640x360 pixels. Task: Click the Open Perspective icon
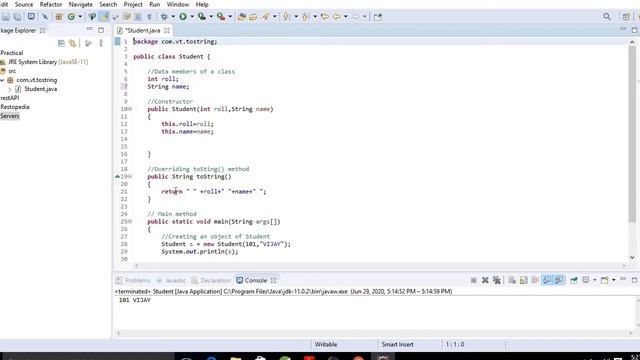[626, 17]
